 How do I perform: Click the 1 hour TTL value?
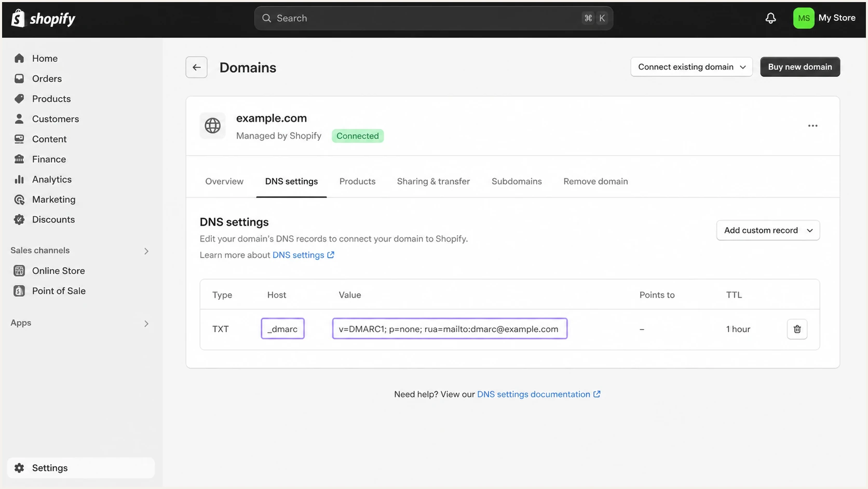(x=738, y=329)
